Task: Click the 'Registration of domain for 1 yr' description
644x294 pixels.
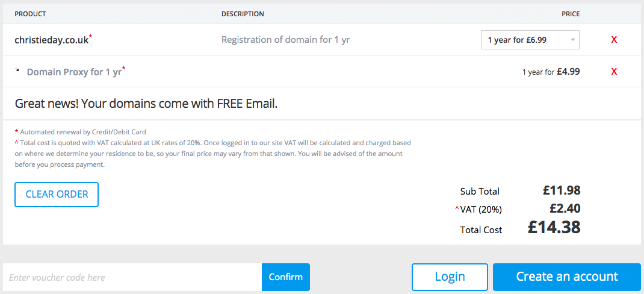Action: click(286, 40)
